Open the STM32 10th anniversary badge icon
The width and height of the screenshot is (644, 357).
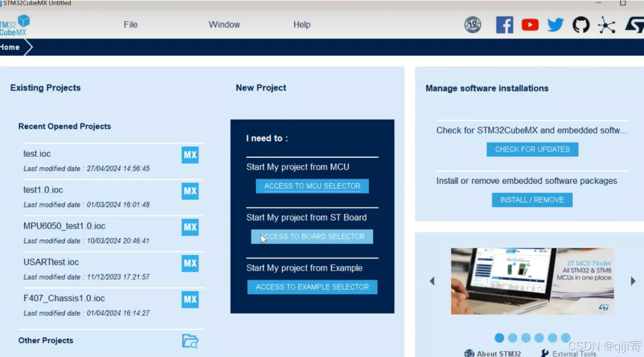point(473,25)
